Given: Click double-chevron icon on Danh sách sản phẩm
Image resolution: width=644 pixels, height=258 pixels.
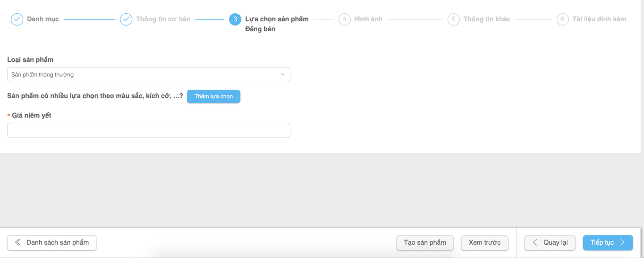Looking at the screenshot, I should click(x=18, y=242).
